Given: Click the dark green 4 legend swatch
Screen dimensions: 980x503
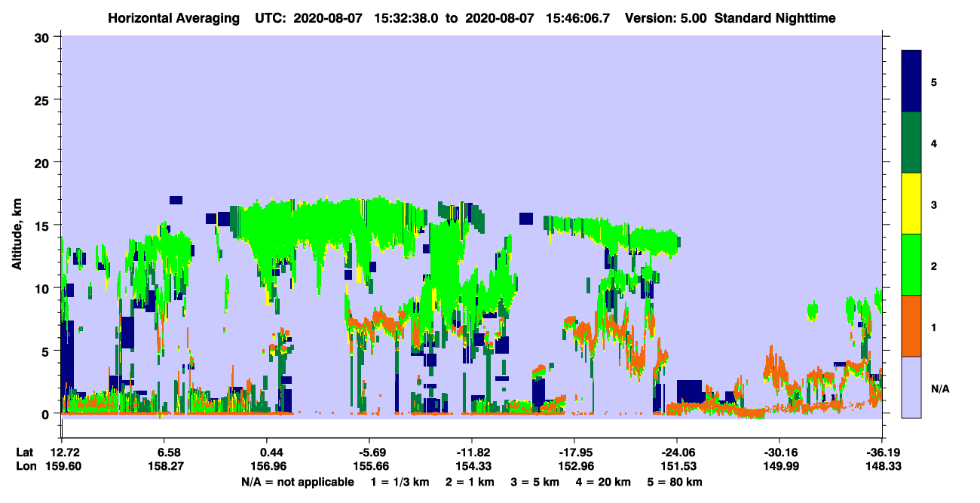Looking at the screenshot, I should [x=911, y=143].
